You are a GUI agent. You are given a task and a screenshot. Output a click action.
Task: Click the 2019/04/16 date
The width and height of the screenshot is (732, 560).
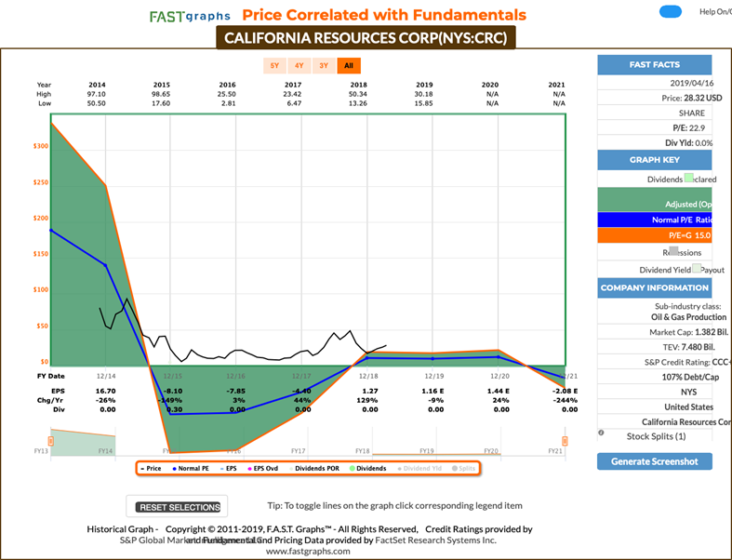(x=692, y=83)
